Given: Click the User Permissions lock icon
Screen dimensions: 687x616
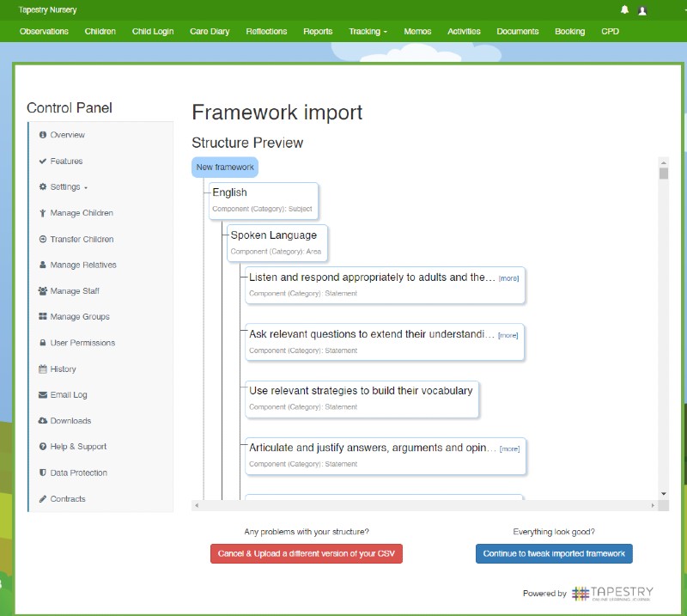Looking at the screenshot, I should [43, 343].
